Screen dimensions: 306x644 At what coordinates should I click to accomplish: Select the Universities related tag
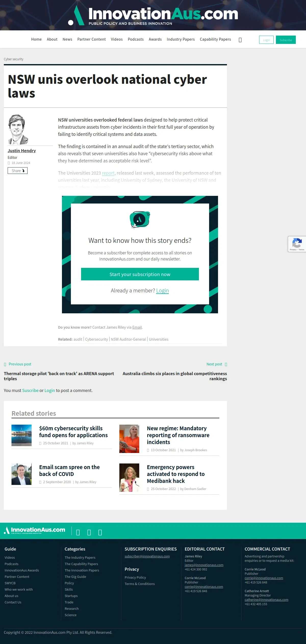[159, 339]
